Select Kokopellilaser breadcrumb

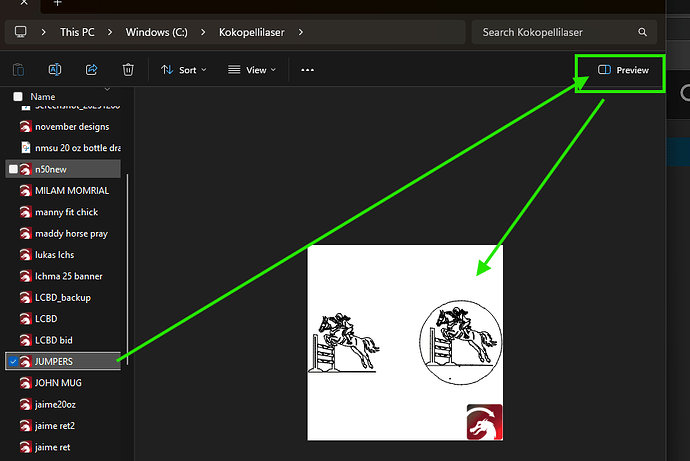click(252, 32)
